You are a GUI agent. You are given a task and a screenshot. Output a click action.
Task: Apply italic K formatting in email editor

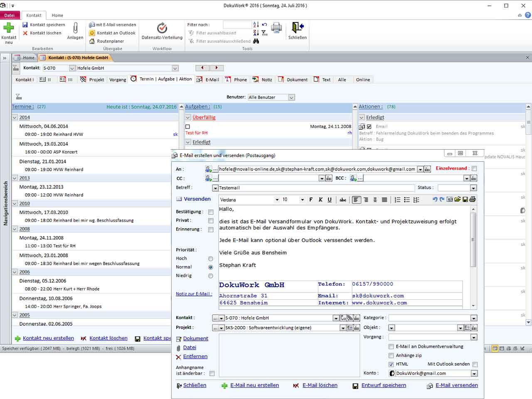[x=320, y=200]
